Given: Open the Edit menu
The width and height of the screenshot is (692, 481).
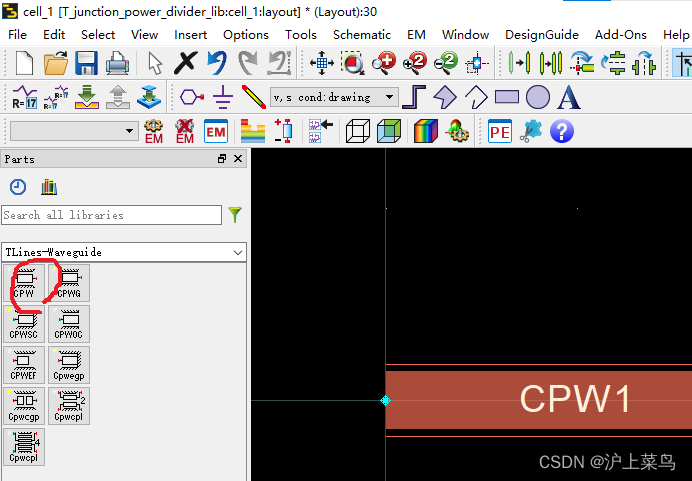Looking at the screenshot, I should [x=54, y=34].
